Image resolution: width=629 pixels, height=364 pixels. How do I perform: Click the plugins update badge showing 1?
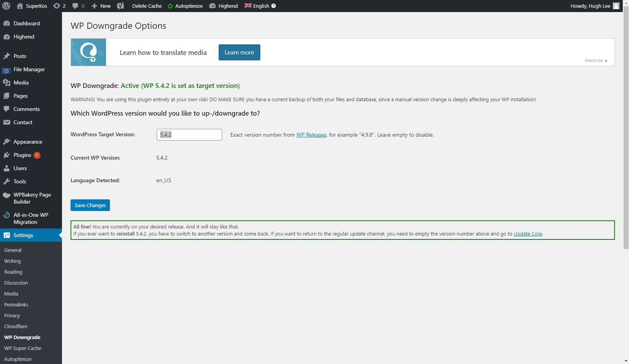[x=37, y=155]
